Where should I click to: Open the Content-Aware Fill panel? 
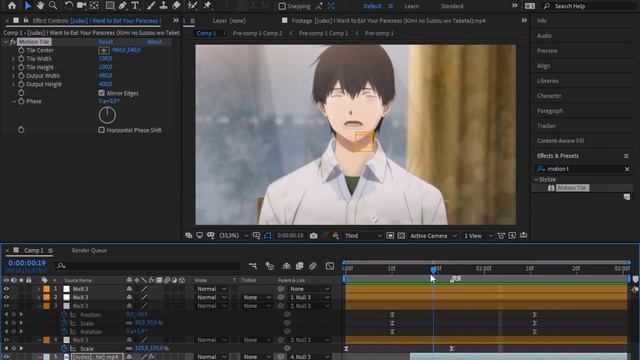pyautogui.click(x=560, y=141)
